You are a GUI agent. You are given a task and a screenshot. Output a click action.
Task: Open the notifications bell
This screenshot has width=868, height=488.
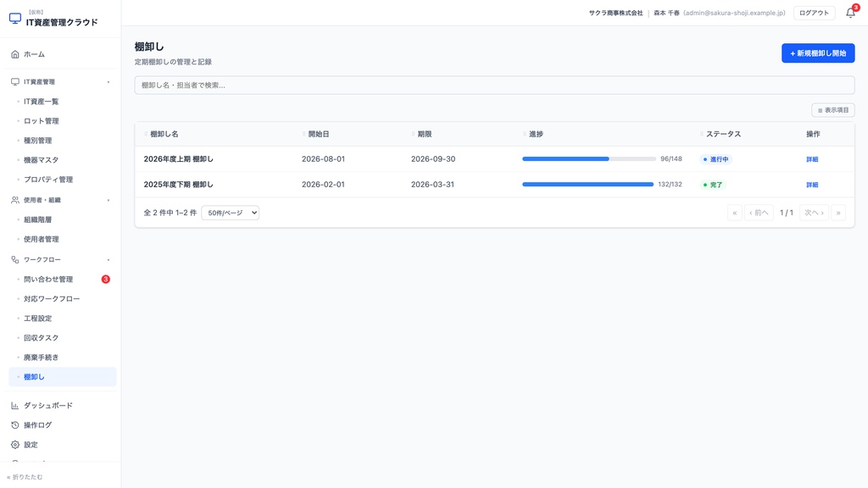850,13
